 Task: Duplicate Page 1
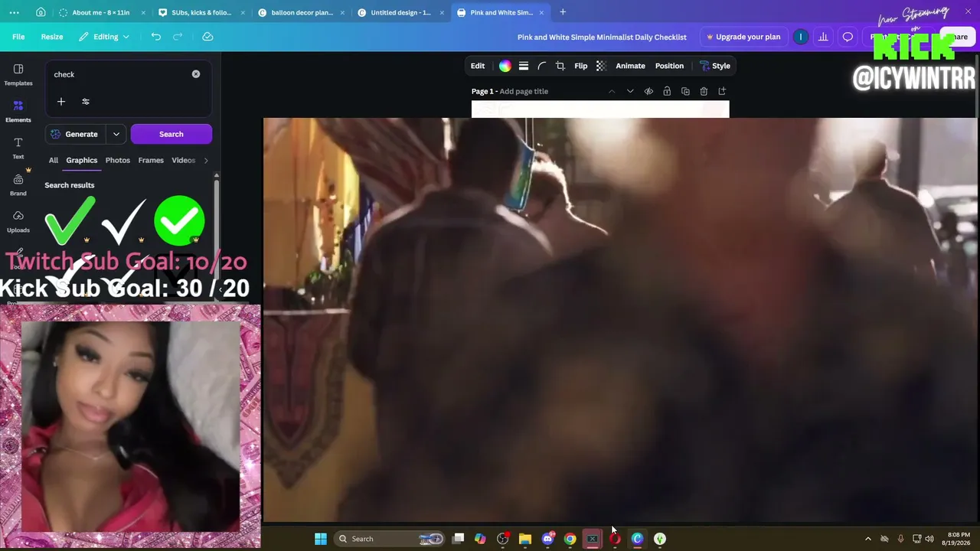[x=685, y=91]
